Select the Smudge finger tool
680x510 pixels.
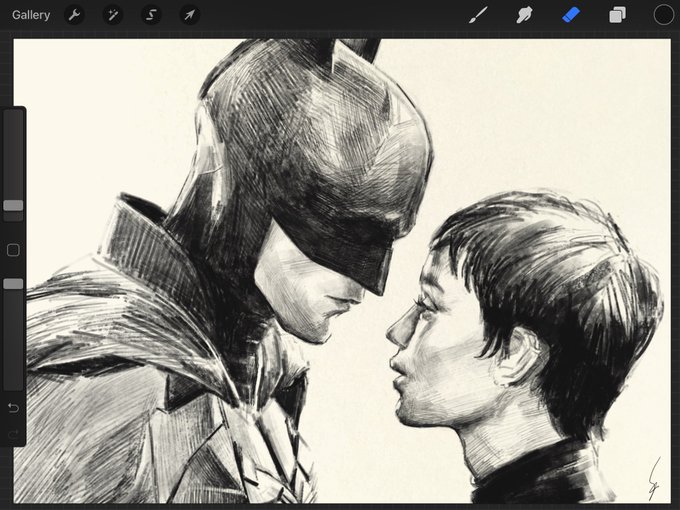click(524, 15)
